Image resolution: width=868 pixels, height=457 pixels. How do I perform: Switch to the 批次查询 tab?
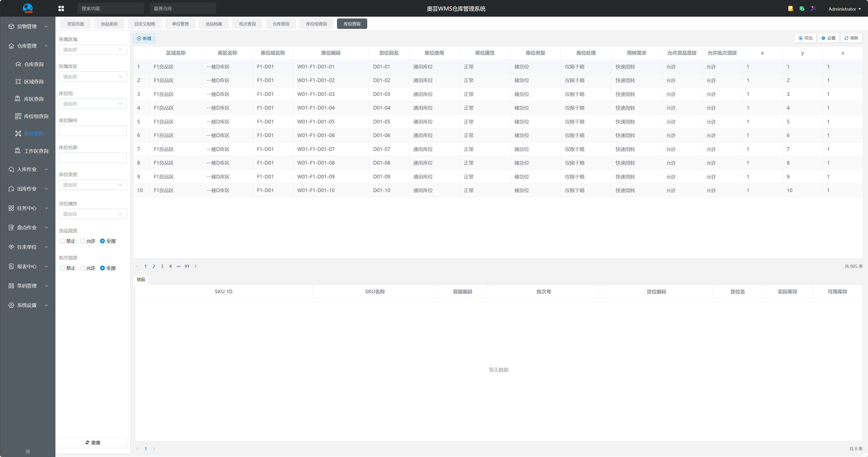point(247,24)
